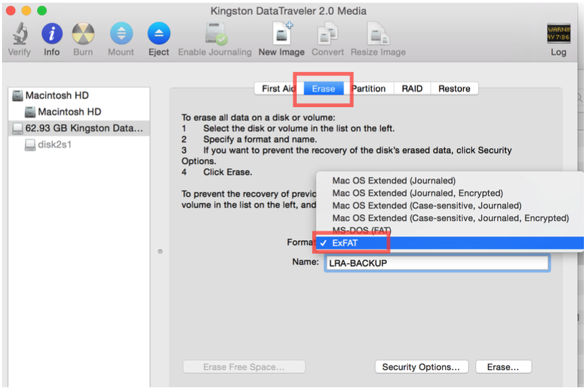Click the Mount toolbar icon
The height and width of the screenshot is (390, 588).
pos(121,33)
